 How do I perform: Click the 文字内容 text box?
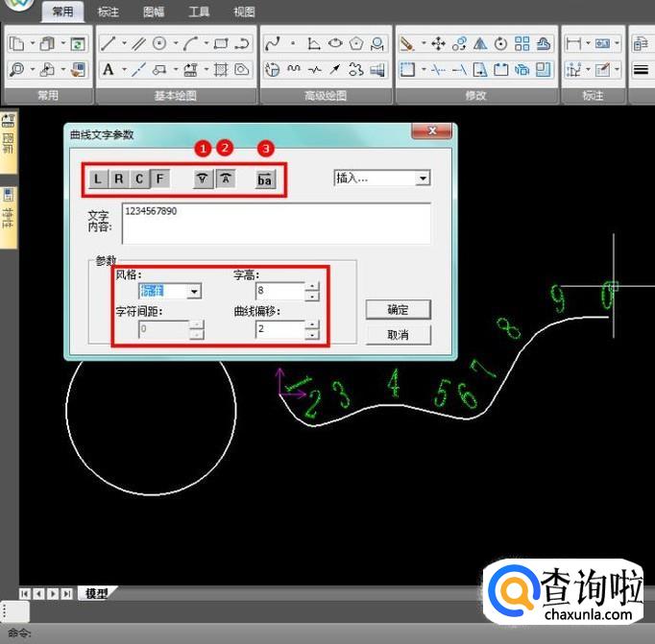[x=277, y=224]
